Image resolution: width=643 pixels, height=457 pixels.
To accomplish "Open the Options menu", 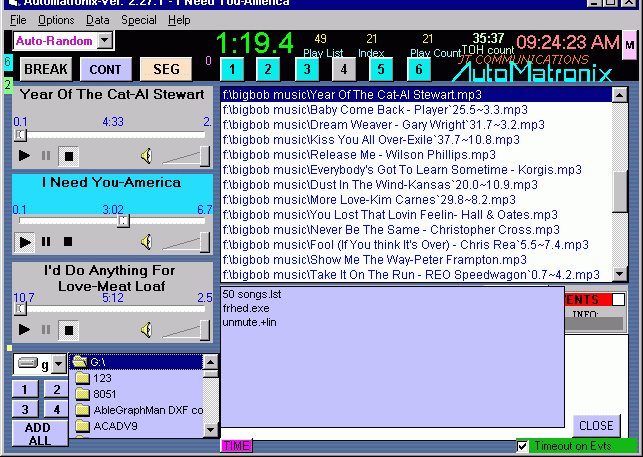I will coord(56,20).
